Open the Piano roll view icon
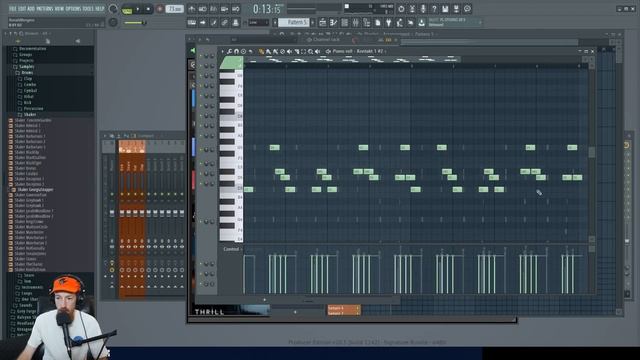Viewport: 640px width, 360px height. pos(333,23)
